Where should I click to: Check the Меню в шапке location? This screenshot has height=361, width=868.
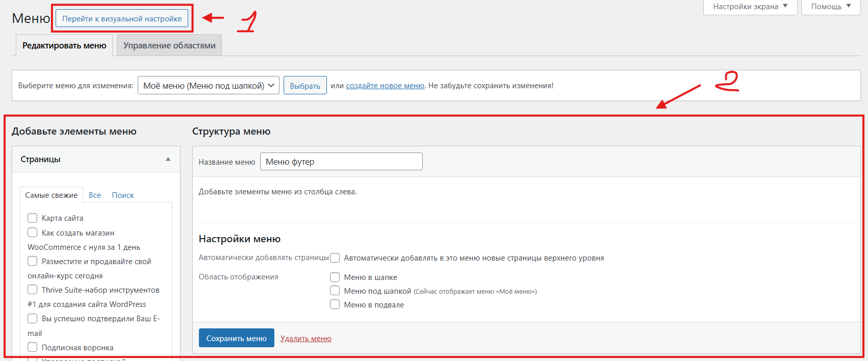click(x=335, y=277)
